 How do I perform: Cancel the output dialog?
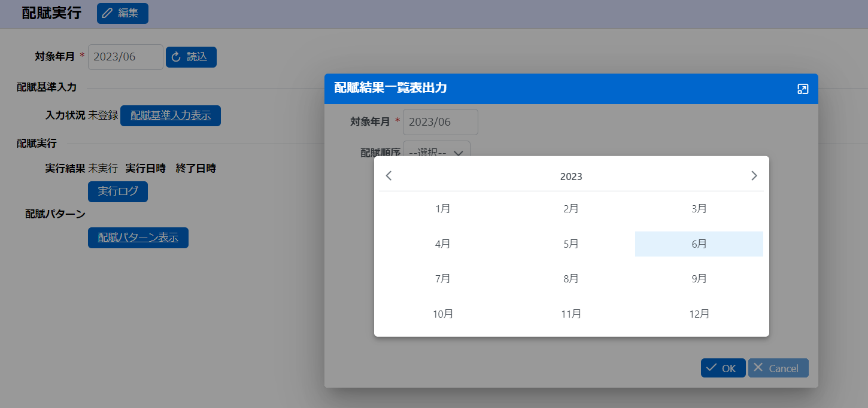[778, 368]
